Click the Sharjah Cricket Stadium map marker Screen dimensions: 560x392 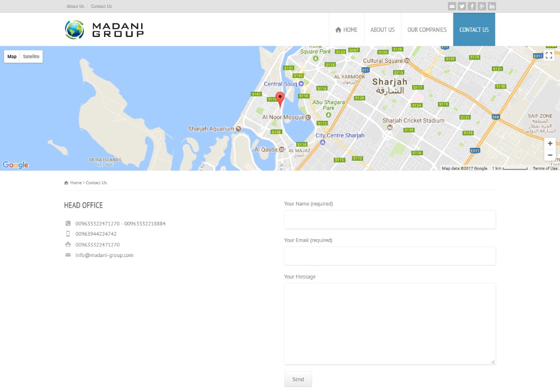tap(390, 127)
